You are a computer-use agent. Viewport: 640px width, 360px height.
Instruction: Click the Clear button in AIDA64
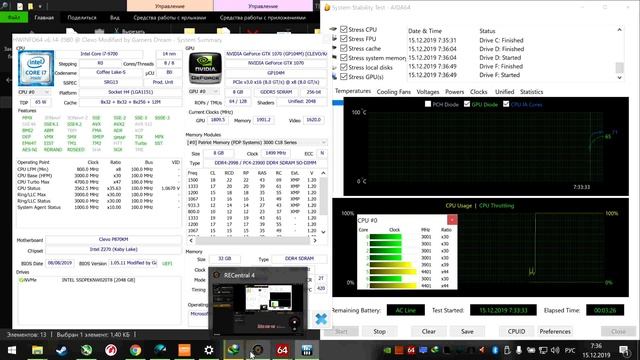pos(429,331)
